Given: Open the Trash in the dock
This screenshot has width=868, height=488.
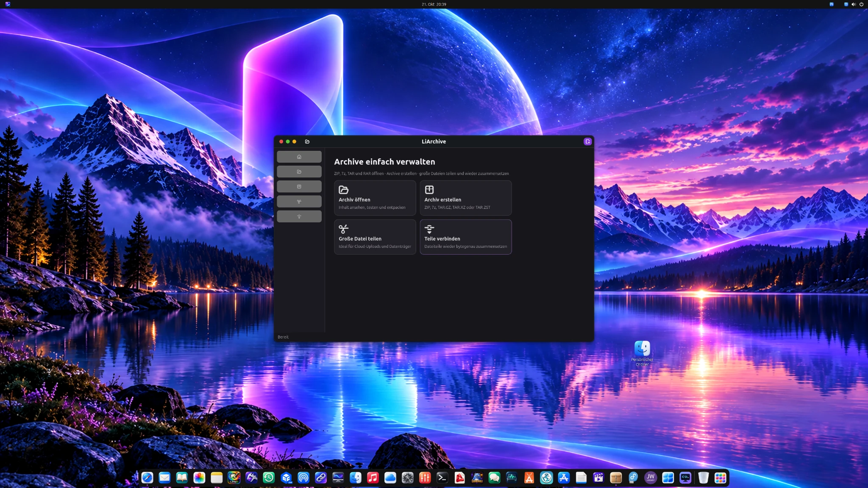Looking at the screenshot, I should pos(704,478).
